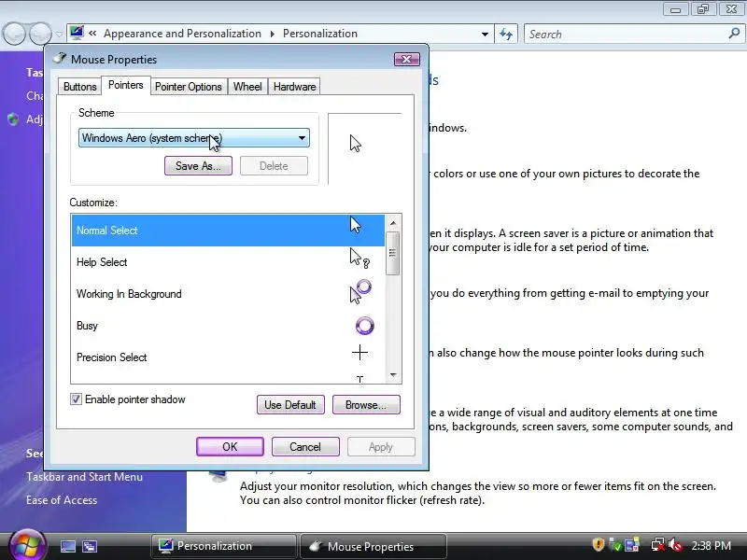Click the address bar control panel icon
Screen dimensions: 747x560
point(77,33)
